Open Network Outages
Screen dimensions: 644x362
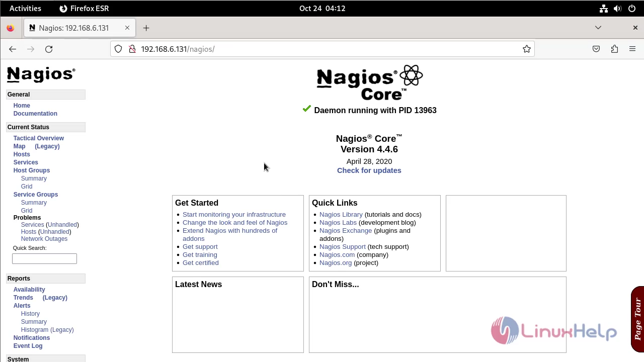44,239
